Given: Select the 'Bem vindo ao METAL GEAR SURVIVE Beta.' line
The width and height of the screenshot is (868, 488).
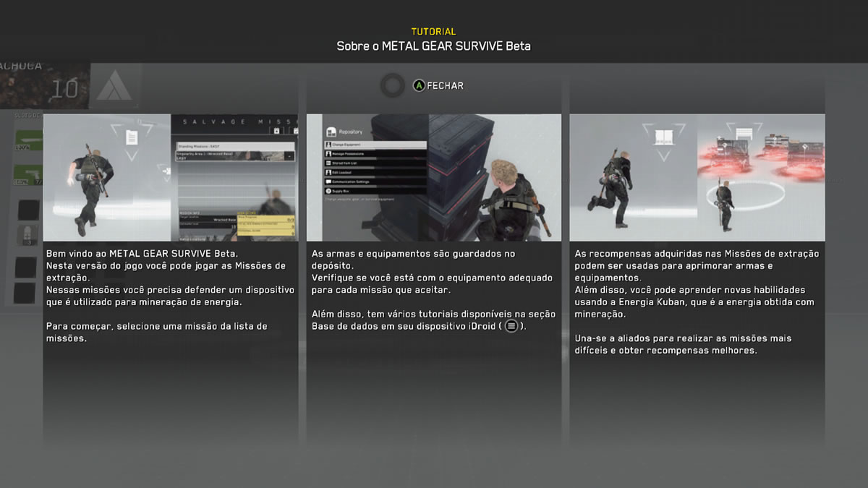Looking at the screenshot, I should [142, 254].
